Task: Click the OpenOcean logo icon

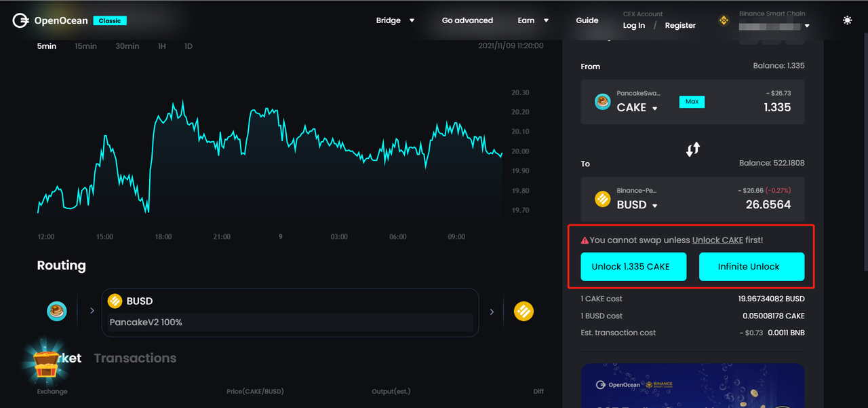Action: click(20, 20)
